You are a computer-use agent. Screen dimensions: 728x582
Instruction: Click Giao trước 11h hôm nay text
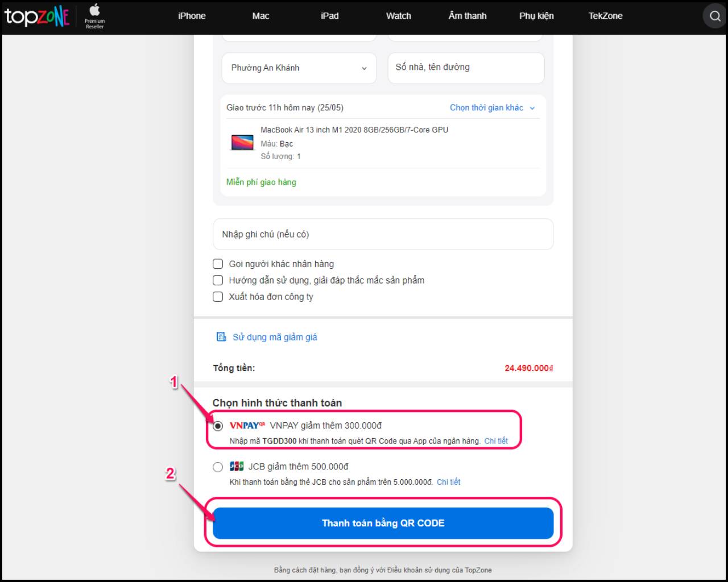(x=285, y=107)
